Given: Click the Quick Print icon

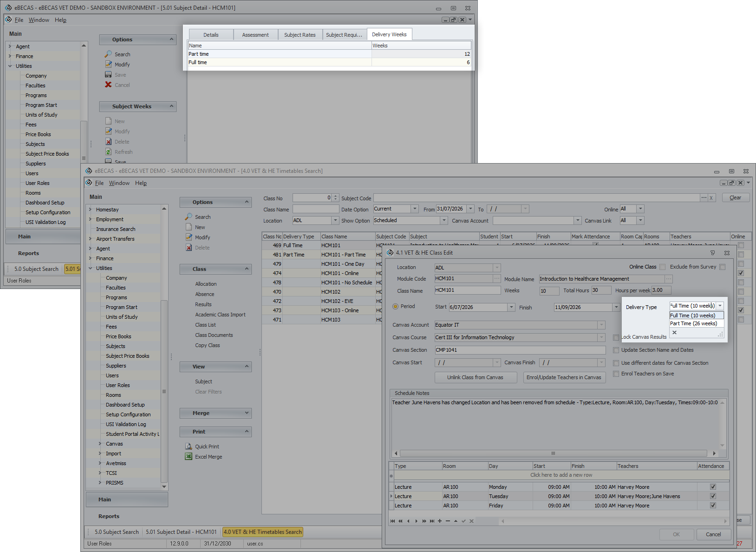Looking at the screenshot, I should pos(189,446).
